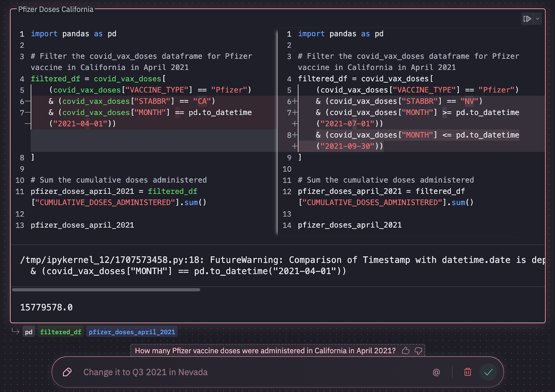Discard the AI edit with trash icon
Screen dimensions: 555x392
pos(468,372)
